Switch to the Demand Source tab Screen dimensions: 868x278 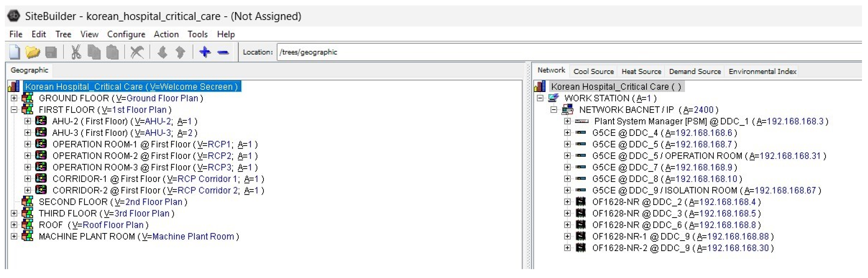click(695, 72)
